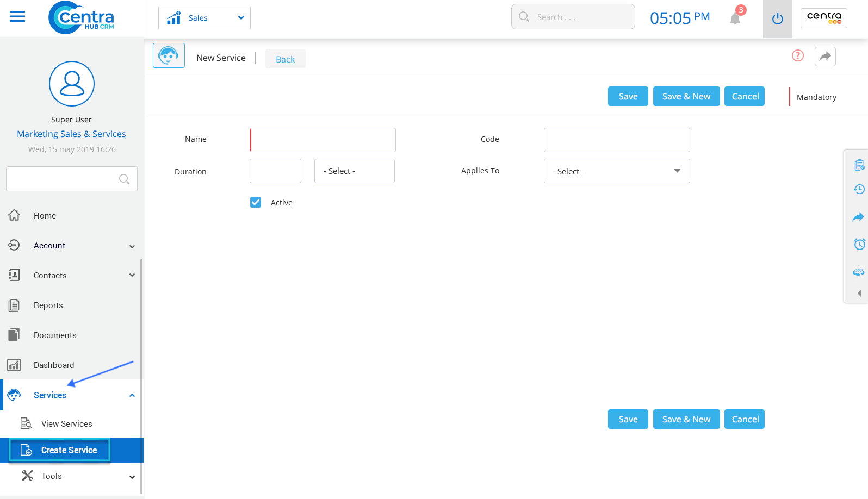Click the sidebar search magnifier icon
This screenshot has height=499, width=868.
124,179
